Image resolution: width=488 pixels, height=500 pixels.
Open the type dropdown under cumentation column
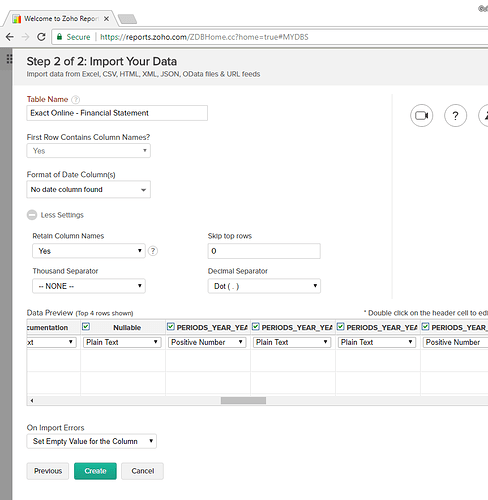pyautogui.click(x=52, y=342)
